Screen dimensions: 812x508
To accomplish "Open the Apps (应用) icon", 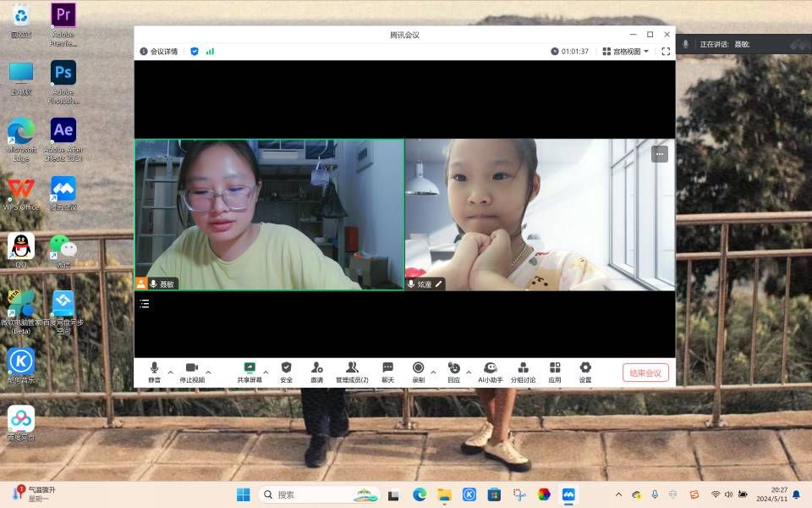I will tap(554, 372).
